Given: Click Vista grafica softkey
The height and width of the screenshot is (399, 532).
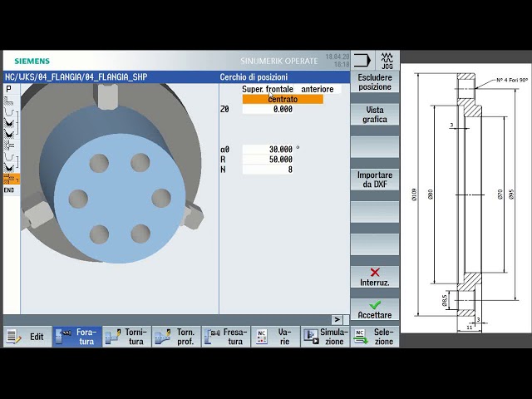Looking at the screenshot, I should [x=375, y=115].
